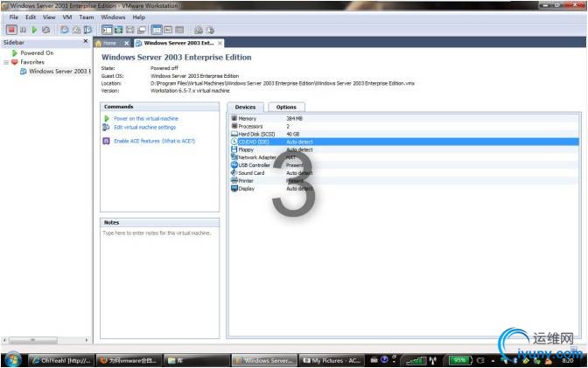
Task: Click the Windows Start orb
Action: tap(13, 360)
